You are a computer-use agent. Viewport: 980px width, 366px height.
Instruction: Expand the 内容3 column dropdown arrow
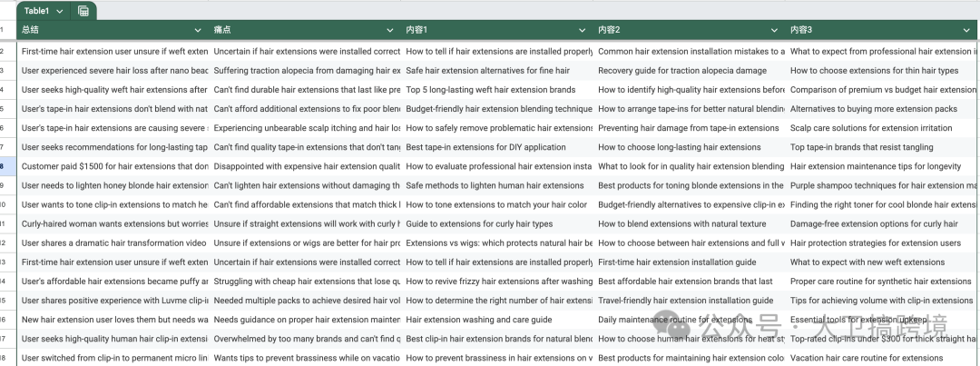pyautogui.click(x=966, y=30)
